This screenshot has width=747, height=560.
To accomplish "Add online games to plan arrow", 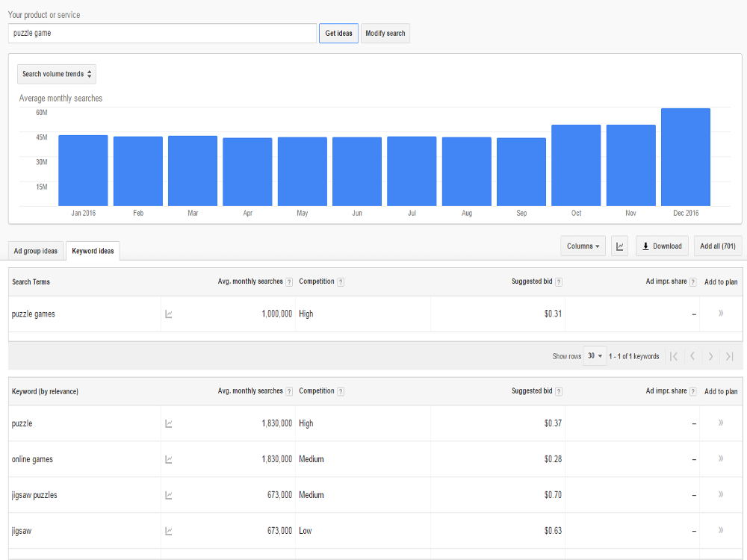I will click(x=721, y=458).
